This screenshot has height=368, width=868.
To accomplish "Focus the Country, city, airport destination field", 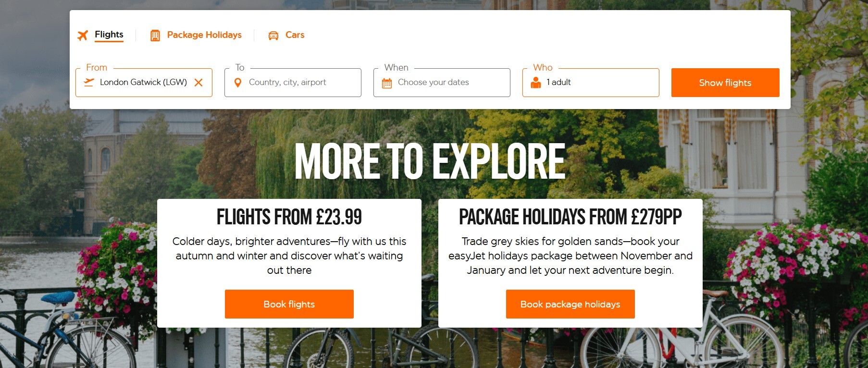I will click(x=298, y=82).
